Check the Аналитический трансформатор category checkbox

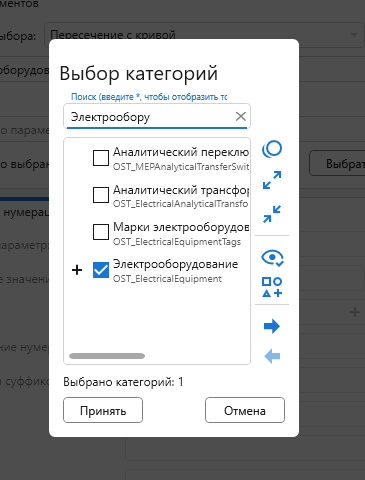(x=101, y=195)
